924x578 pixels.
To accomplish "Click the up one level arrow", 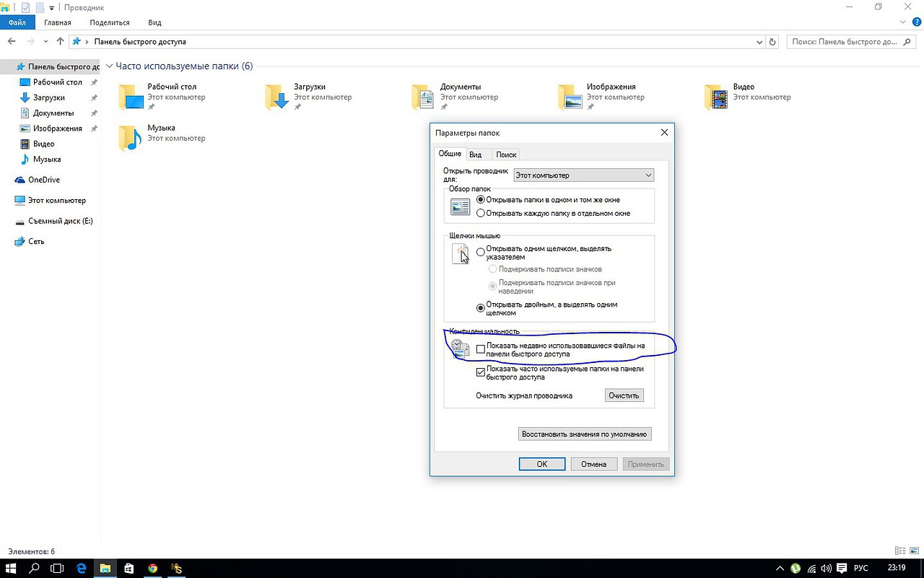I will (60, 42).
